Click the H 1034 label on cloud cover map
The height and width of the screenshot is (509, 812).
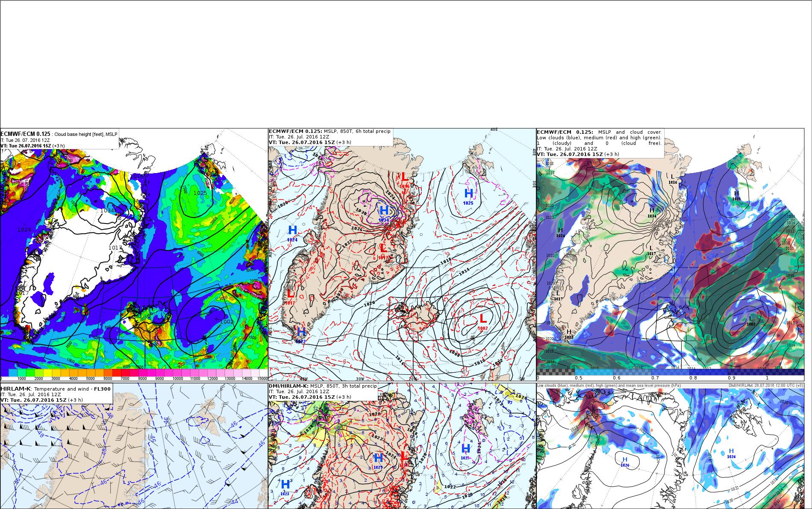652,212
